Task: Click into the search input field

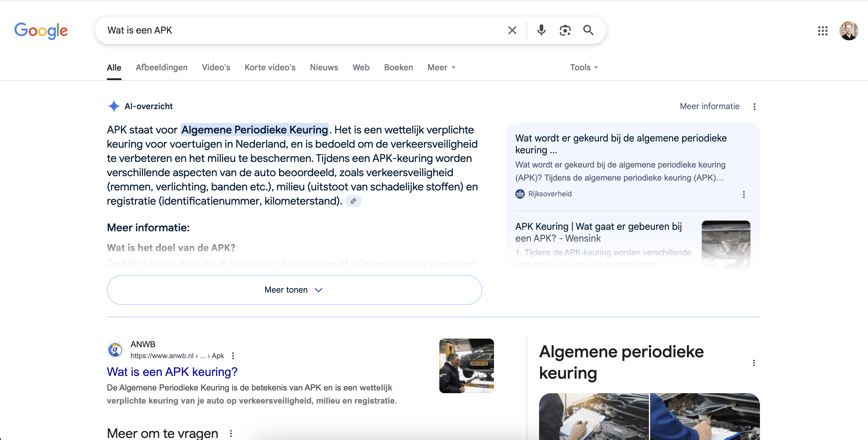Action: point(303,30)
